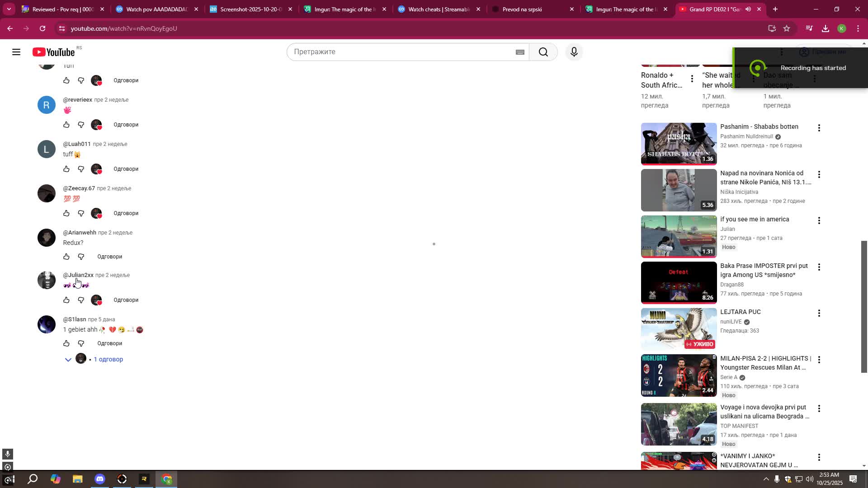Open the on-screen keyboard in the search box
The image size is (868, 488).
pos(520,52)
